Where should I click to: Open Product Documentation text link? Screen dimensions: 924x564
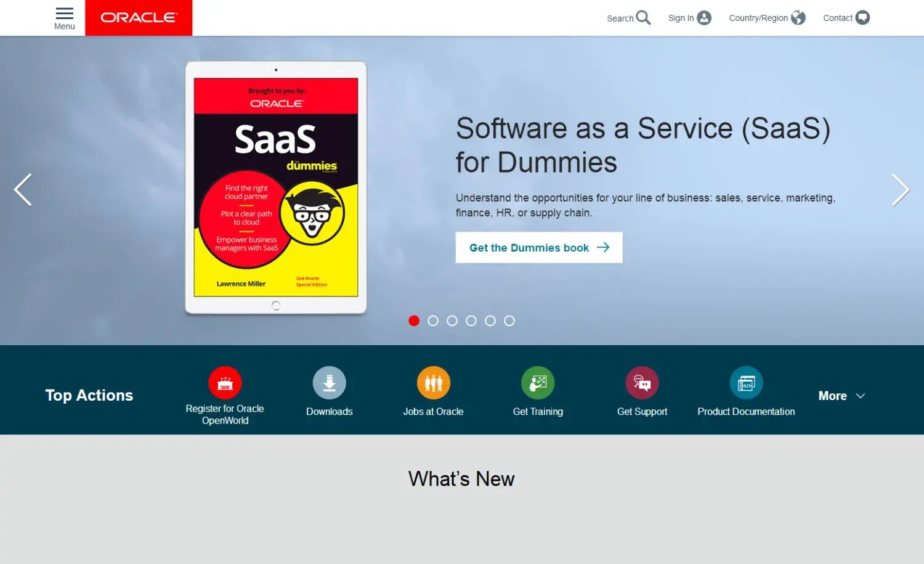[746, 411]
